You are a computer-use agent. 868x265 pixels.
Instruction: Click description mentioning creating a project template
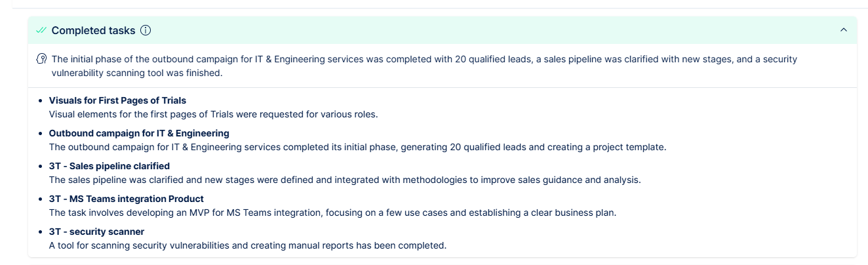(x=357, y=147)
